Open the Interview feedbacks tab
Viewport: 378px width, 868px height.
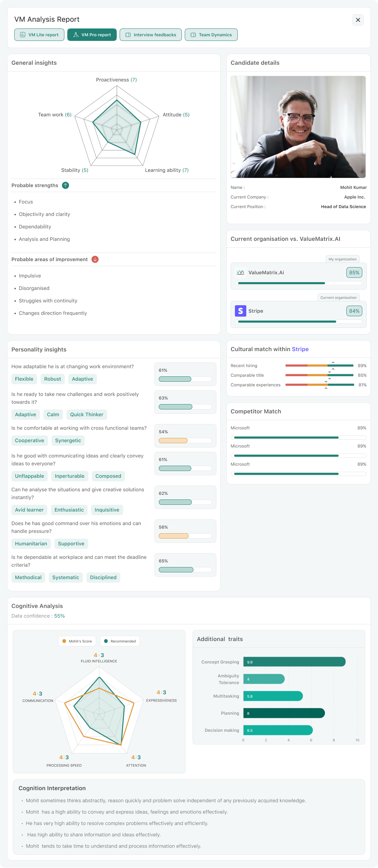pyautogui.click(x=151, y=35)
